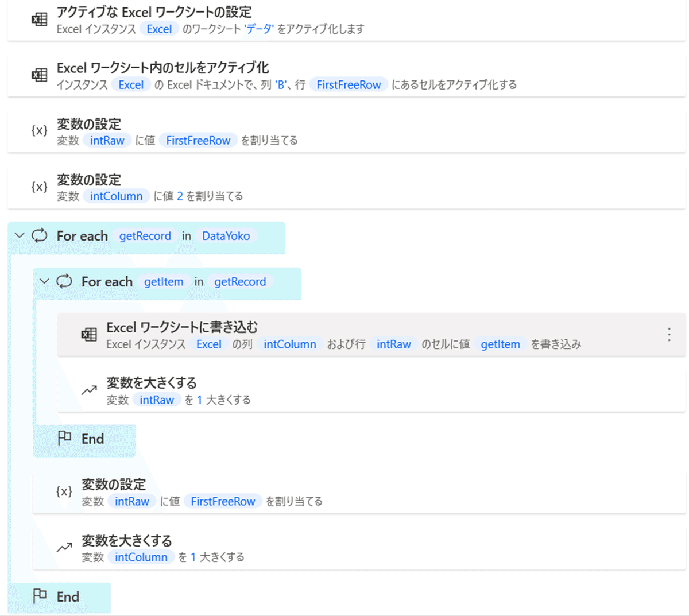
Task: Click Excel icon of アクティブな Excel ワークシートの設定 action
Action: click(x=39, y=20)
